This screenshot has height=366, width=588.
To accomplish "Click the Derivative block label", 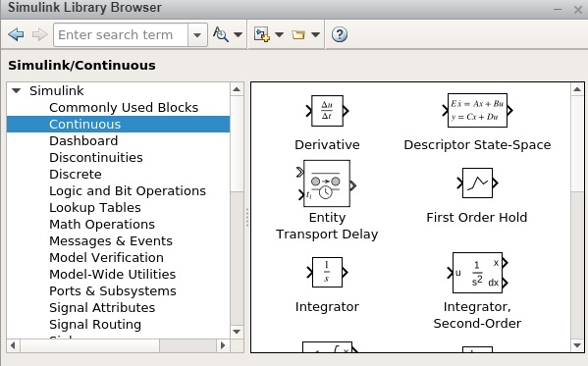I will [327, 145].
